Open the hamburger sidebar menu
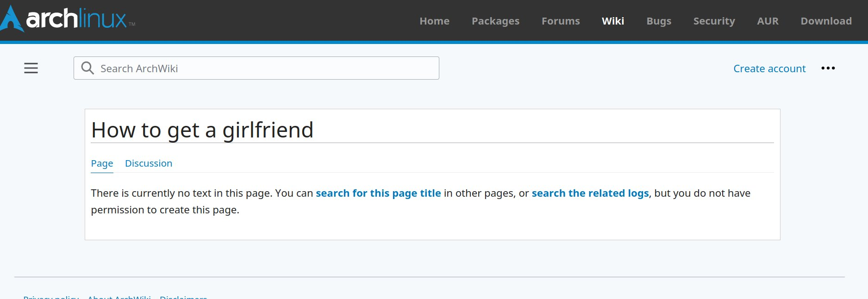Screen dimensions: 868x299 (x=31, y=68)
